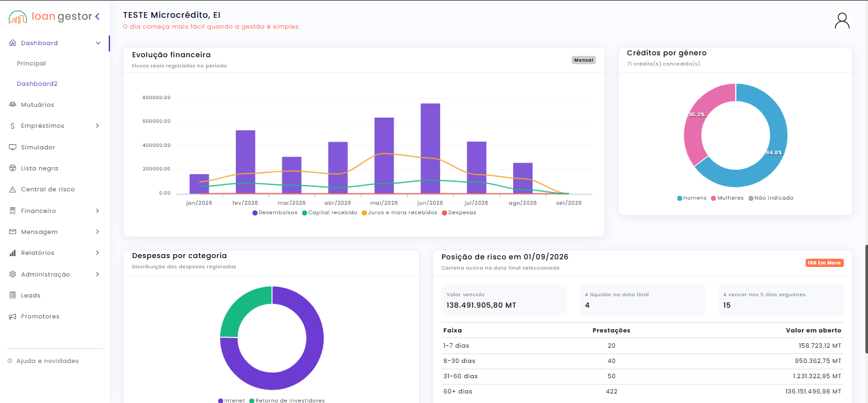Open Central de risco menu item
The height and width of the screenshot is (403, 868).
point(48,189)
